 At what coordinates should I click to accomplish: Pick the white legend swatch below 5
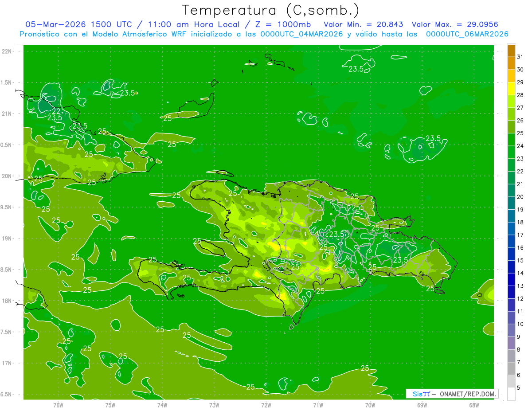click(511, 394)
